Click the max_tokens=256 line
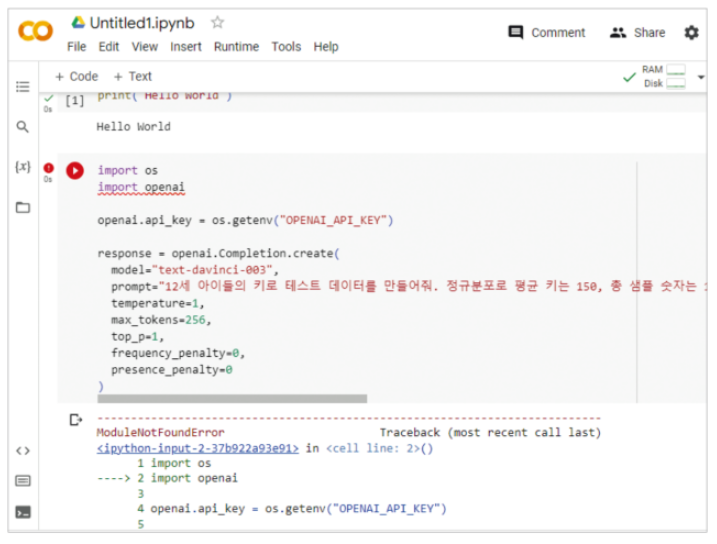The image size is (717, 544). coord(161,320)
